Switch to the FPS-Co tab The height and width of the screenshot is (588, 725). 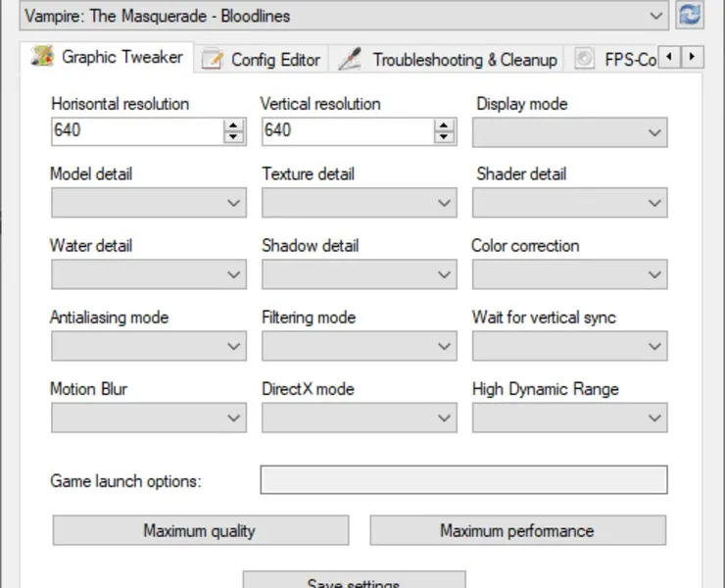tap(612, 59)
